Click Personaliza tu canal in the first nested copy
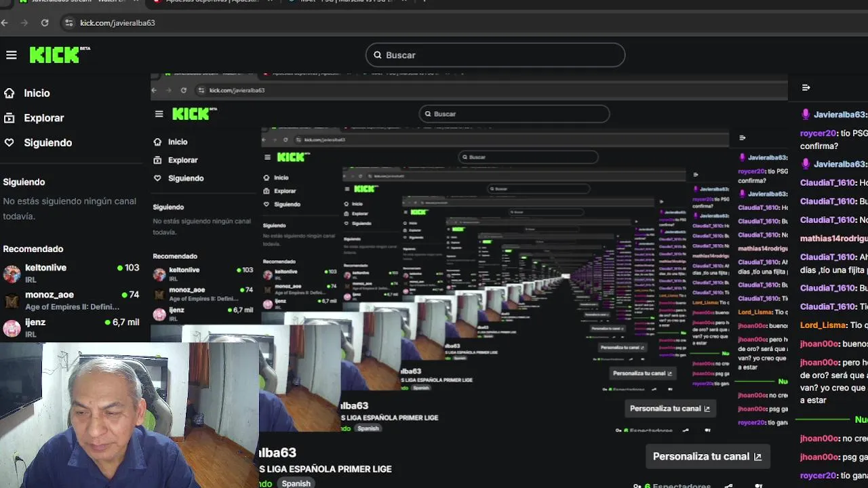868x488 pixels. (x=670, y=408)
